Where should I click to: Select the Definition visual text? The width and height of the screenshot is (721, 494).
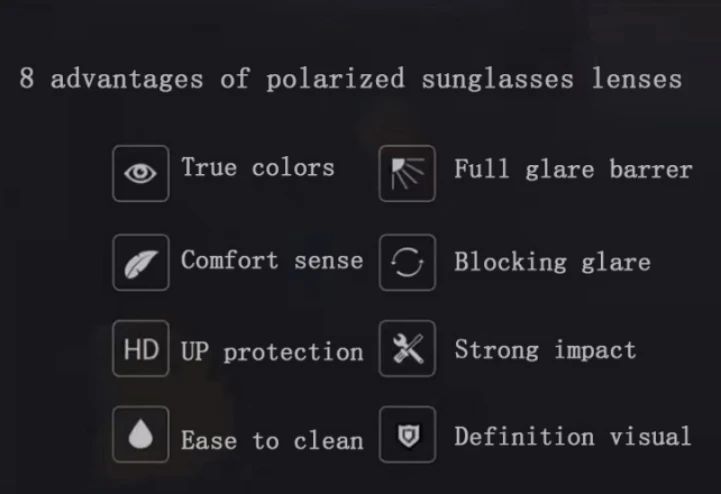coord(572,436)
